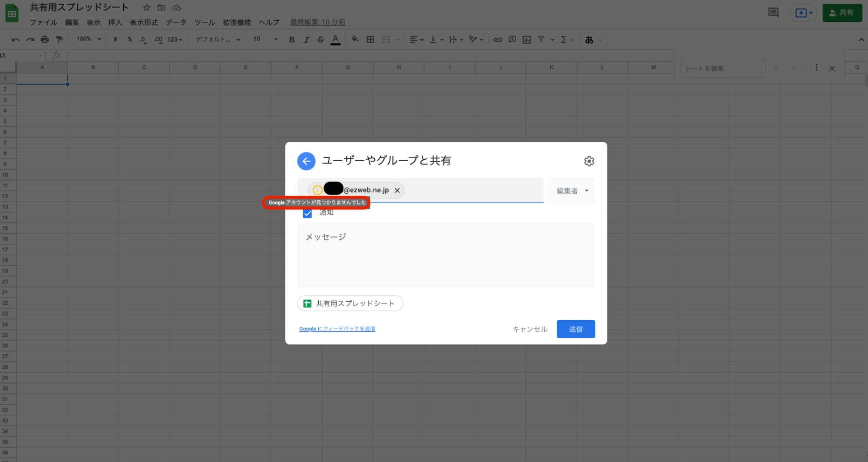Open the 123 number format dropdown

[x=175, y=40]
